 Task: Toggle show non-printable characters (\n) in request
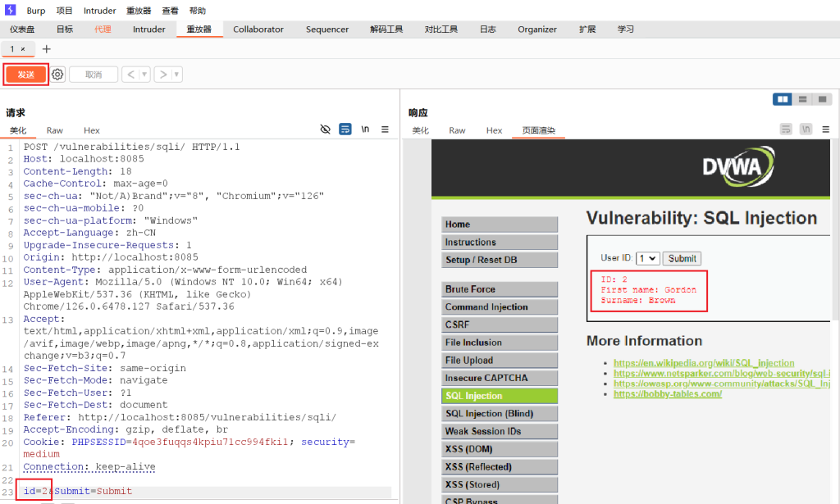pyautogui.click(x=365, y=129)
